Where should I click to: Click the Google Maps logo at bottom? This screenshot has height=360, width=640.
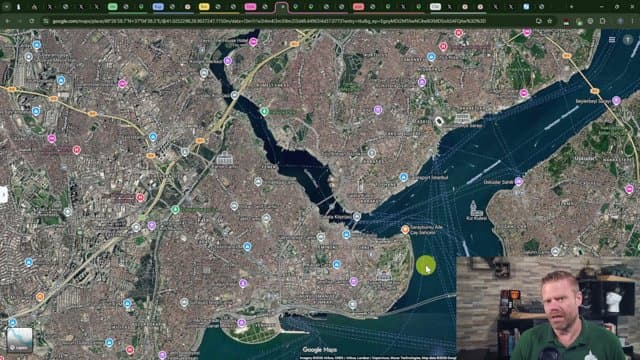point(320,350)
